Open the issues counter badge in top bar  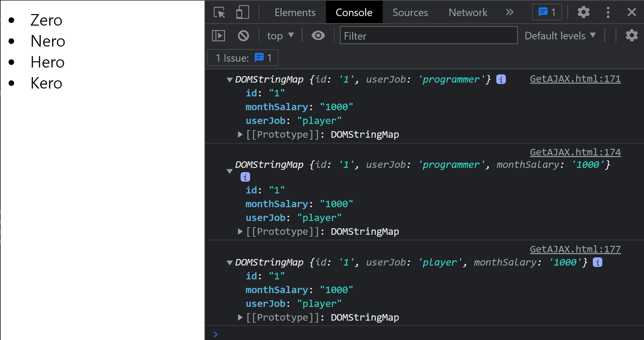547,12
